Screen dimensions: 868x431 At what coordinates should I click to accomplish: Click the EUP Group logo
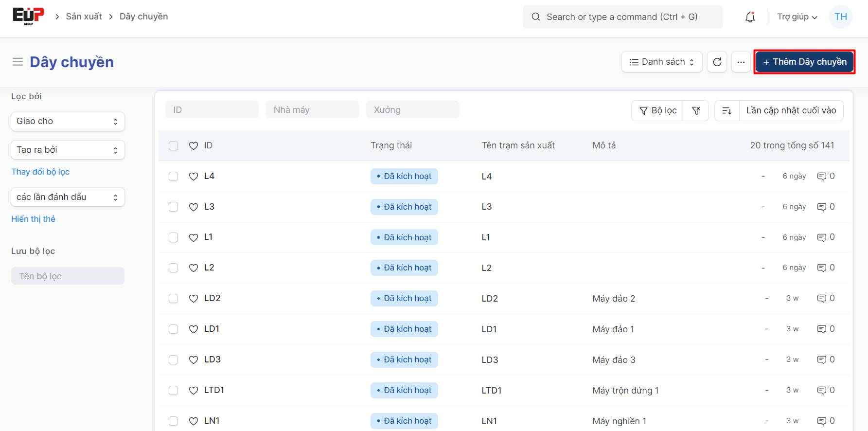tap(28, 16)
